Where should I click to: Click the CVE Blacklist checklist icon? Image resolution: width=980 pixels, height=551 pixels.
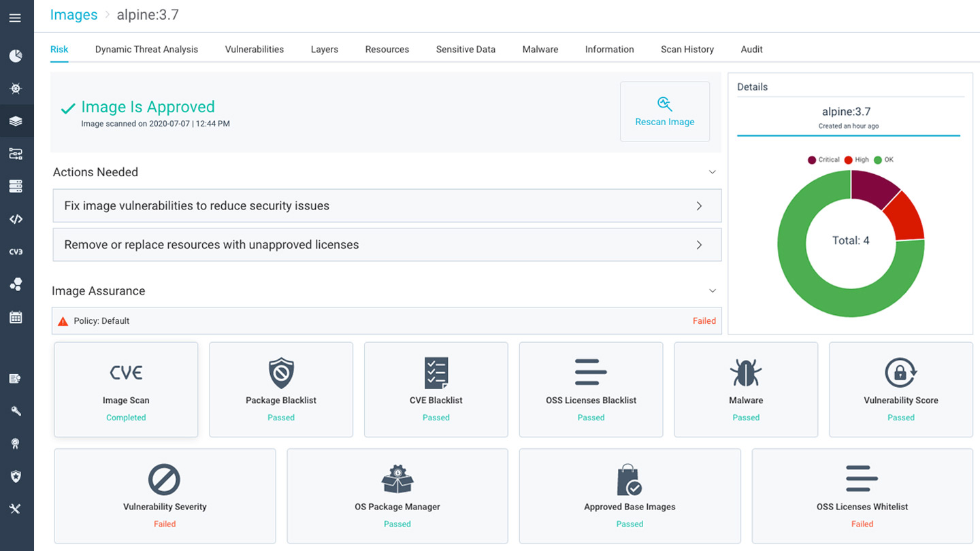click(436, 373)
